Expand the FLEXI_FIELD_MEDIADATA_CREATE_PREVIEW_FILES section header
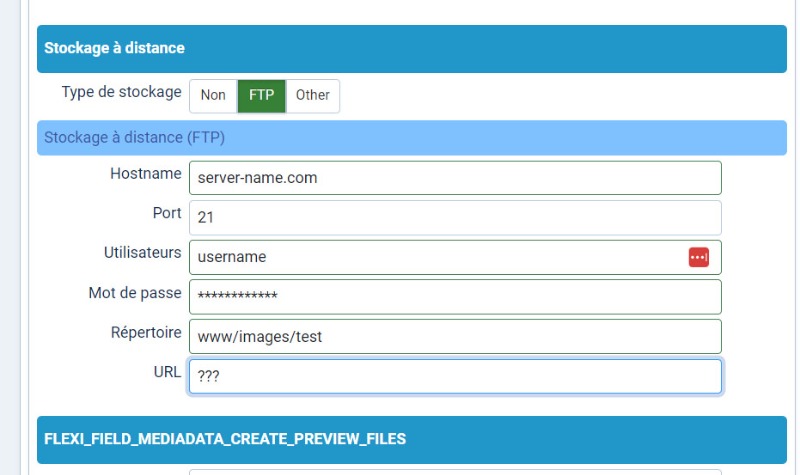This screenshot has width=800, height=475. (412, 439)
